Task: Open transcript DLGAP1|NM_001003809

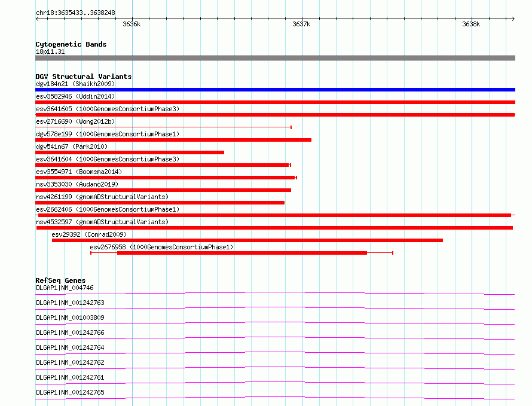Action: tap(70, 318)
